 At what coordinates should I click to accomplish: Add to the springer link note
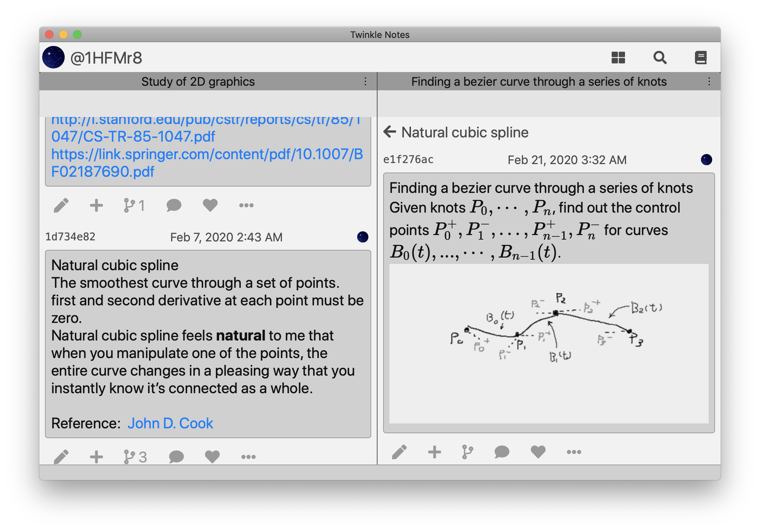click(x=96, y=206)
